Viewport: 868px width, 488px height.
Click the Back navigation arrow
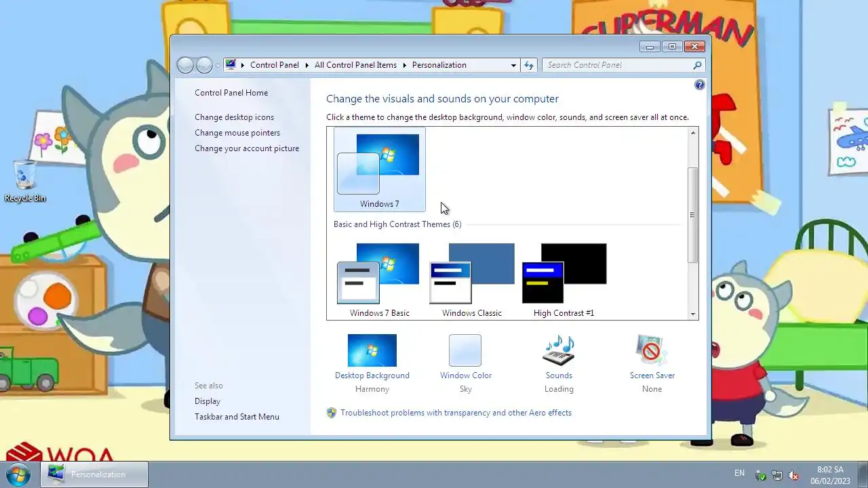185,65
